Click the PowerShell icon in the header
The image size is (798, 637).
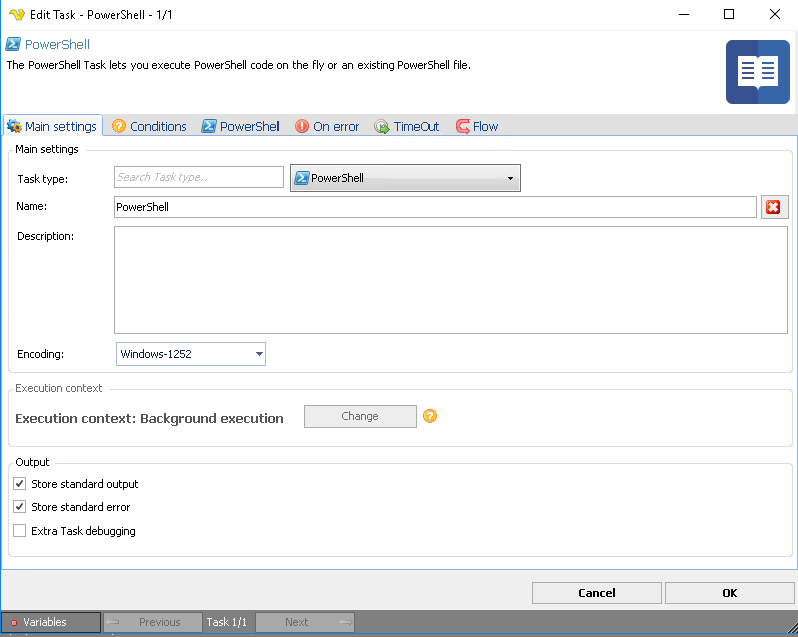click(14, 45)
